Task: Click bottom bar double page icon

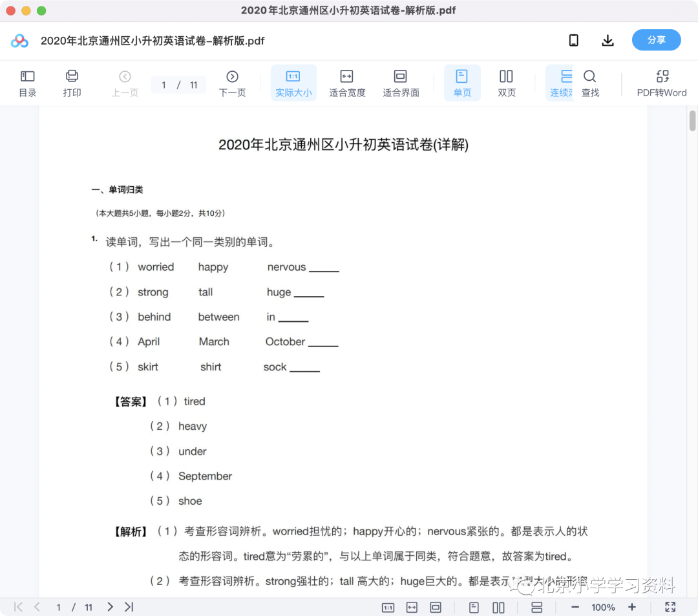Action: coord(498,607)
